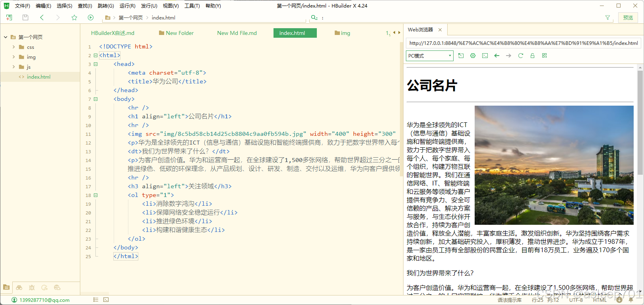Fold the head block at line 3
This screenshot has width=644, height=305.
click(95, 64)
